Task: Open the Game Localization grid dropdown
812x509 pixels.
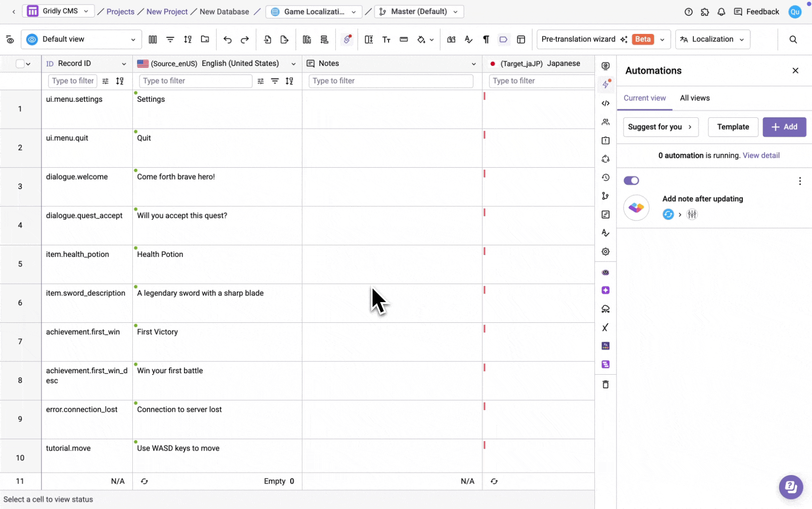Action: coord(314,12)
